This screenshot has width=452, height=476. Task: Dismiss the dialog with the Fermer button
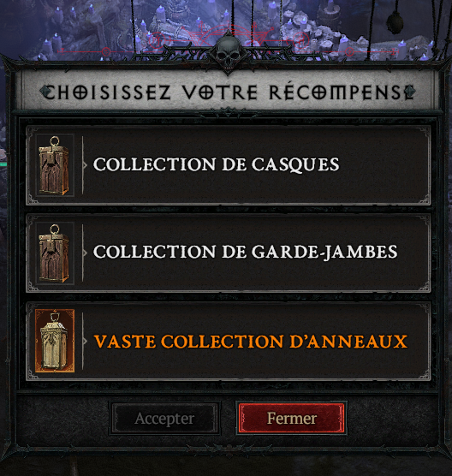pyautogui.click(x=292, y=419)
